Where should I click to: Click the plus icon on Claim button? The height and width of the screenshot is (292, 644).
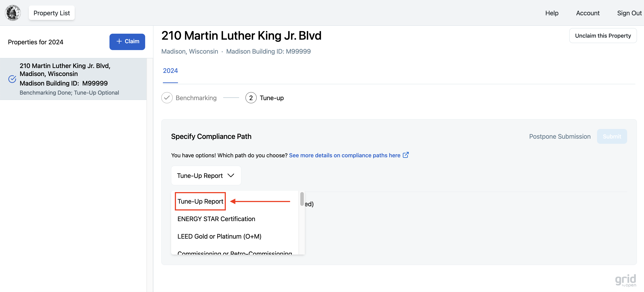[x=119, y=41]
